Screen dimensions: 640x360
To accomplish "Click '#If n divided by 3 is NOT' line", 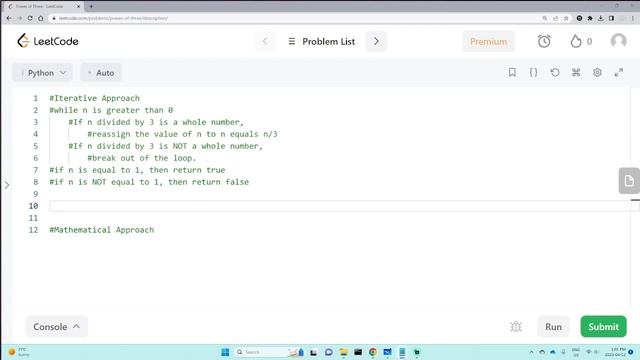I will (x=166, y=146).
